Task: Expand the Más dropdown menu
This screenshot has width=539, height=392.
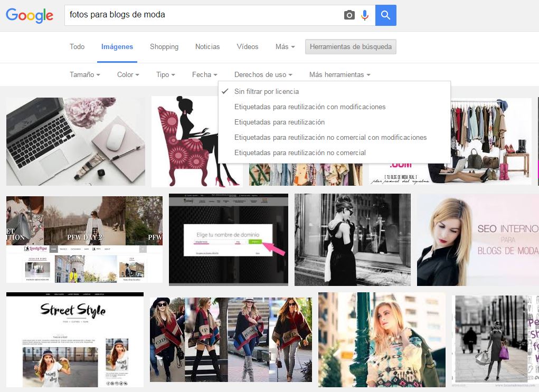Action: point(285,47)
